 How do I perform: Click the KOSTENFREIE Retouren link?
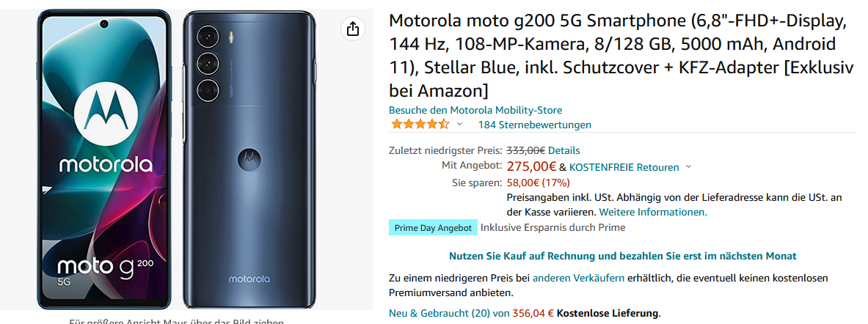624,167
